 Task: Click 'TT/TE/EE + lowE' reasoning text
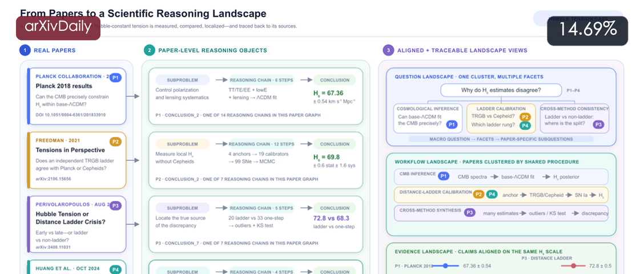(248, 90)
